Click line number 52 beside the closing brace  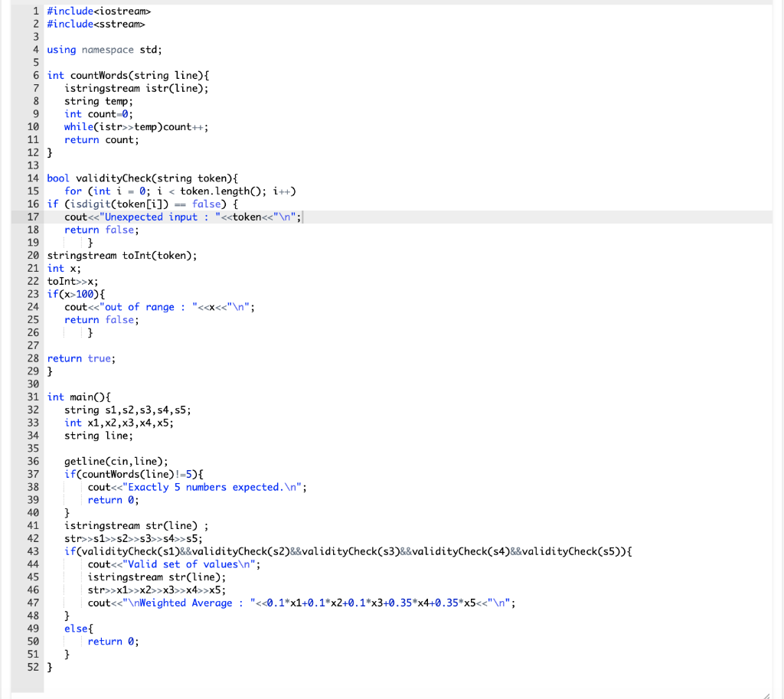point(32,667)
